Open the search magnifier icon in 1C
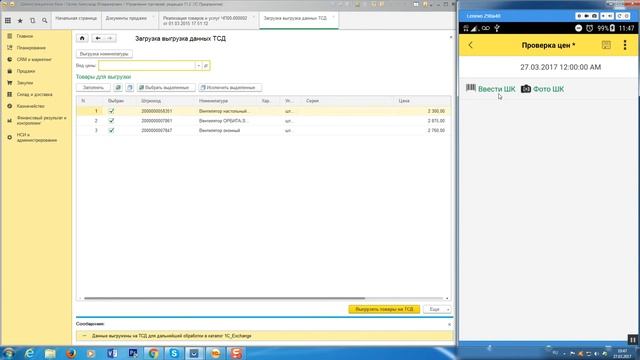 44,20
